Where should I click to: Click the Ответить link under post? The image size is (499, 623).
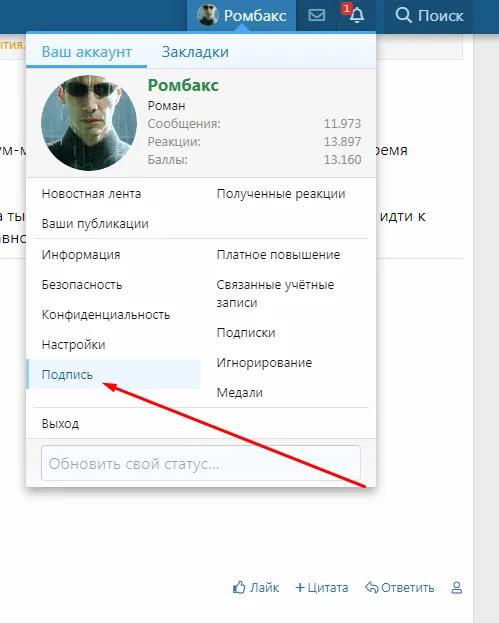pyautogui.click(x=408, y=588)
